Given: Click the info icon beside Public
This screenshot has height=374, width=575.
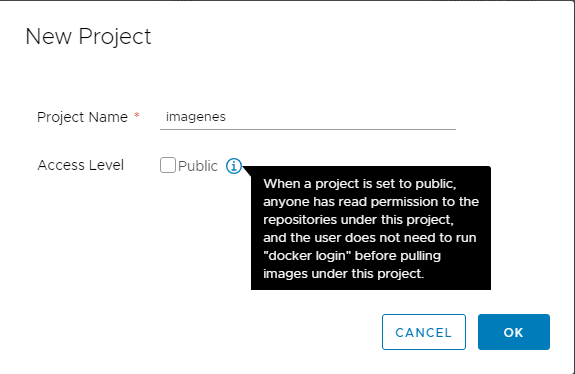Looking at the screenshot, I should pyautogui.click(x=234, y=166).
